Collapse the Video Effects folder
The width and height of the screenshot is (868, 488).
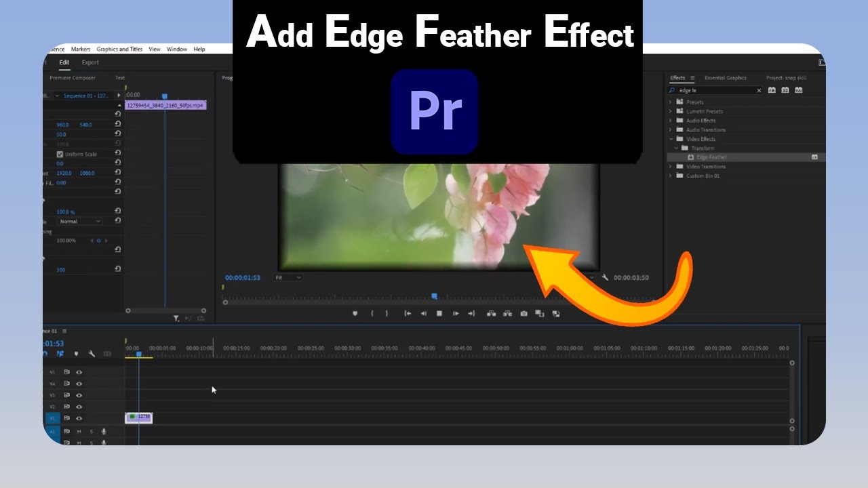[x=671, y=139]
